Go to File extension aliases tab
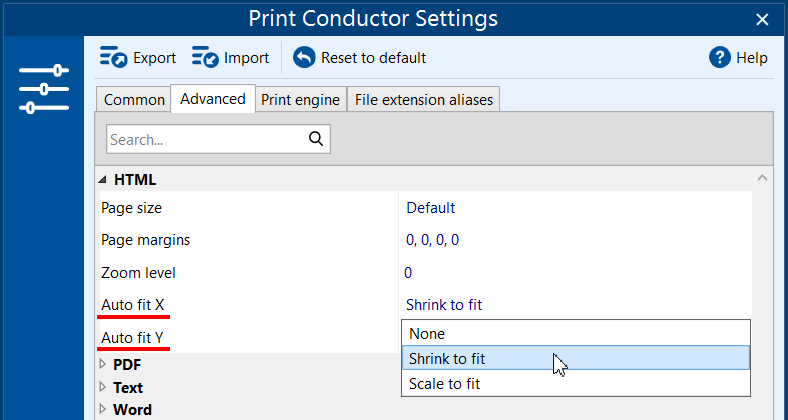Image resolution: width=788 pixels, height=420 pixels. click(x=424, y=99)
